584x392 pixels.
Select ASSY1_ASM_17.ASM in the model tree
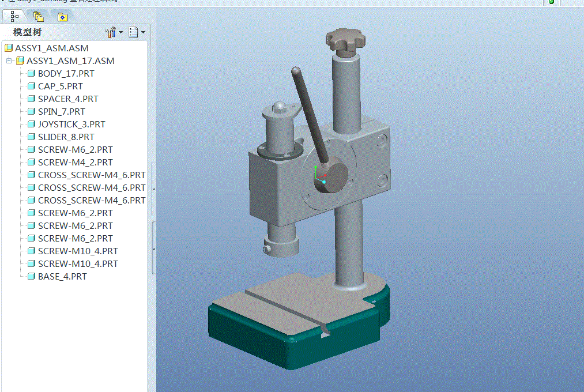pos(70,61)
